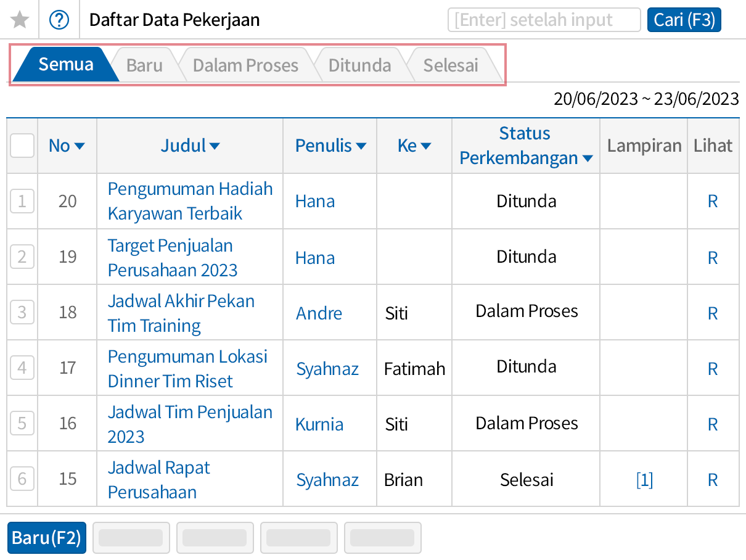Click the Cari (F3) search button
The height and width of the screenshot is (560, 746).
(x=684, y=19)
